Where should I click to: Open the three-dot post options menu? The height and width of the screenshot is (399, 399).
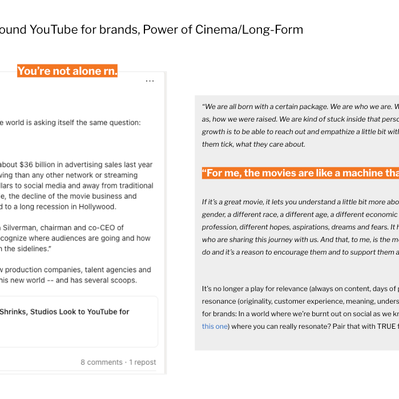click(x=150, y=81)
